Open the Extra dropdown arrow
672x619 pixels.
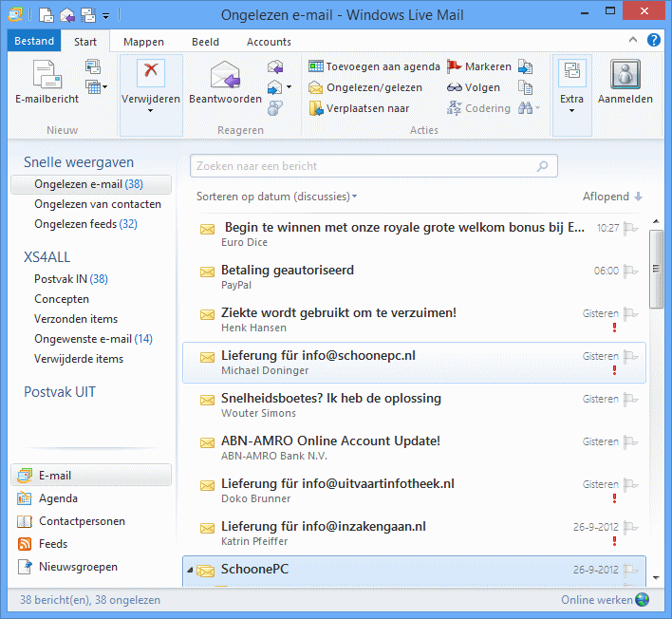pyautogui.click(x=571, y=110)
